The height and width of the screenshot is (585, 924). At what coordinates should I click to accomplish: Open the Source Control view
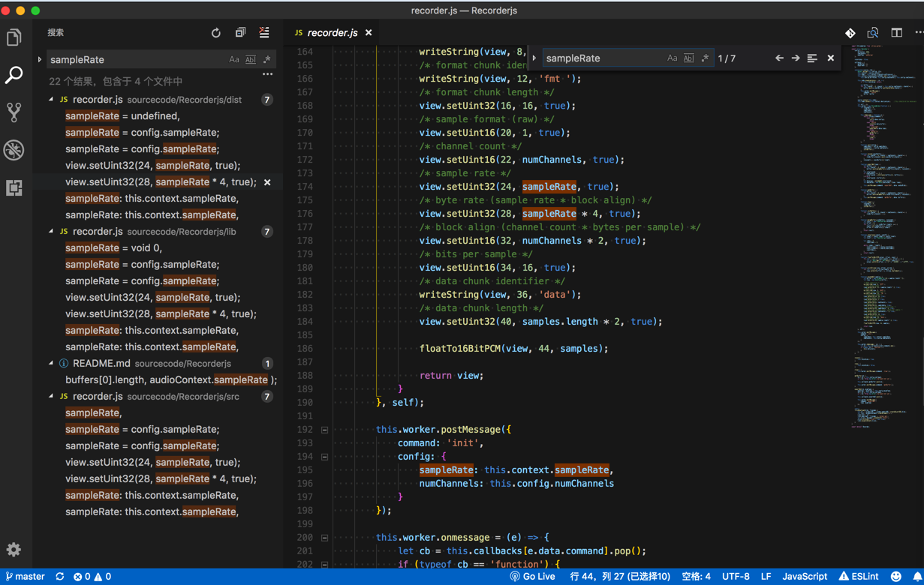14,112
